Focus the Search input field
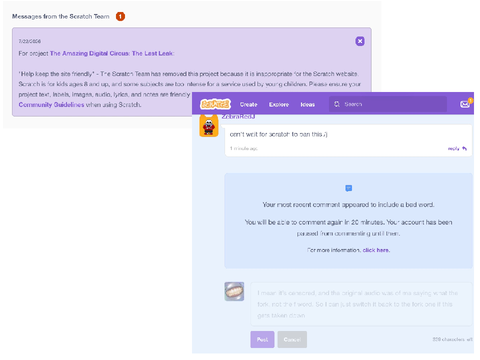The width and height of the screenshot is (480, 360). click(388, 104)
